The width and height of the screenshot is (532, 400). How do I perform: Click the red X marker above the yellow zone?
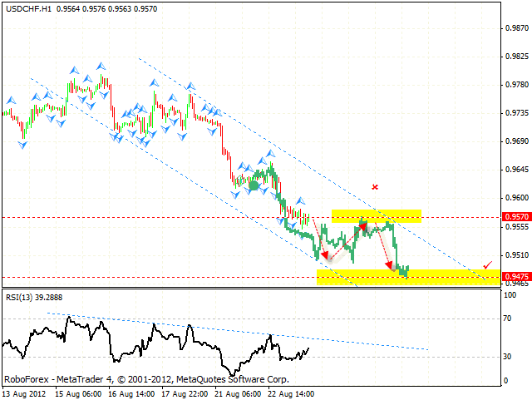click(x=376, y=187)
